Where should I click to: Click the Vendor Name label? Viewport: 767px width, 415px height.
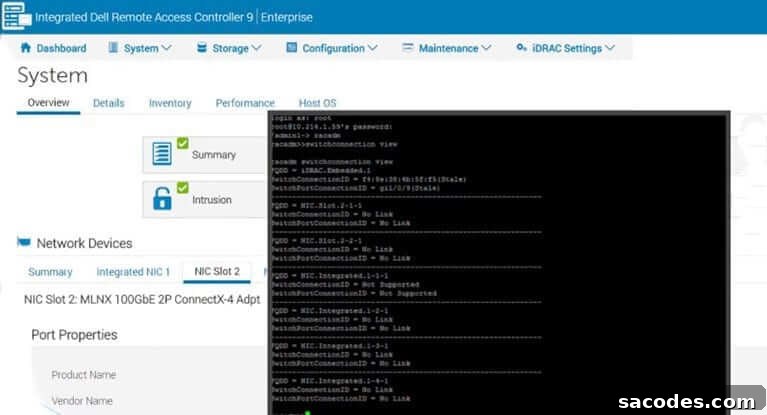coord(82,401)
